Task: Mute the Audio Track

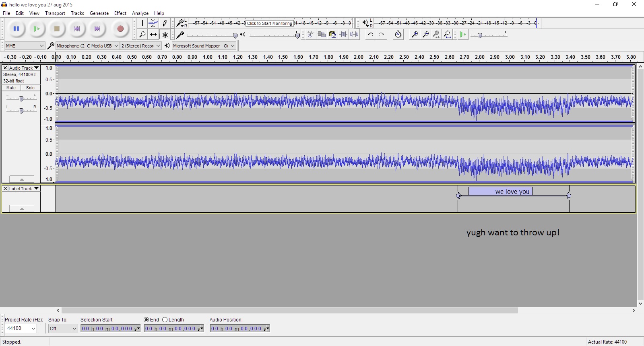Action: [11, 88]
